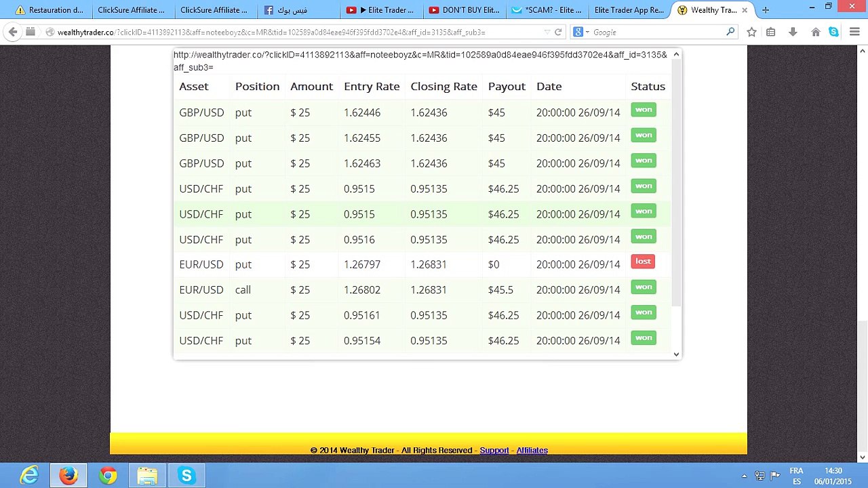Viewport: 868px width, 488px height.
Task: Click the Entry Rate column header
Action: coord(372,86)
